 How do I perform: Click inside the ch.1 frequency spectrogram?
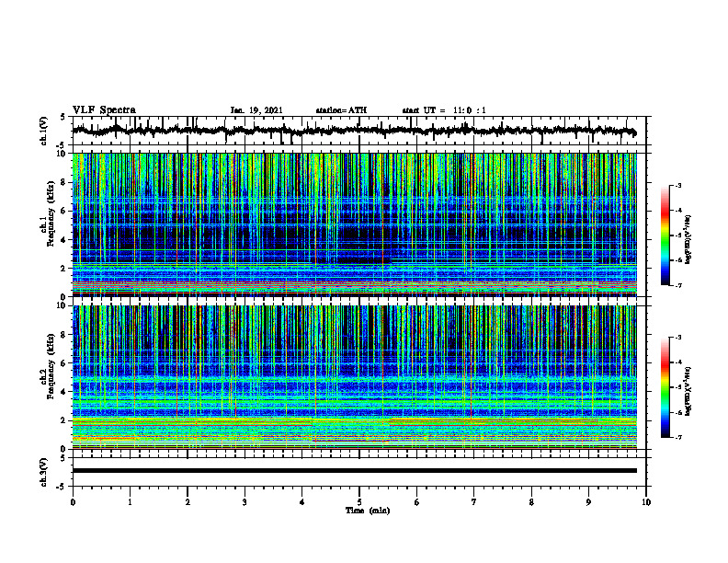click(x=354, y=224)
